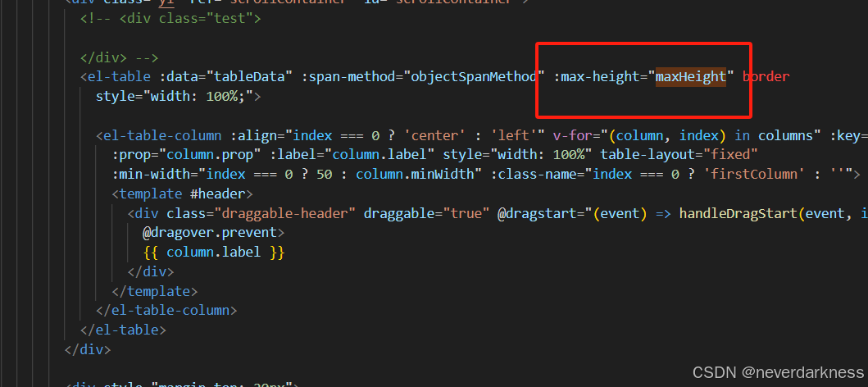Click the closing </el-table-column> tag
The width and height of the screenshot is (868, 387).
click(166, 311)
